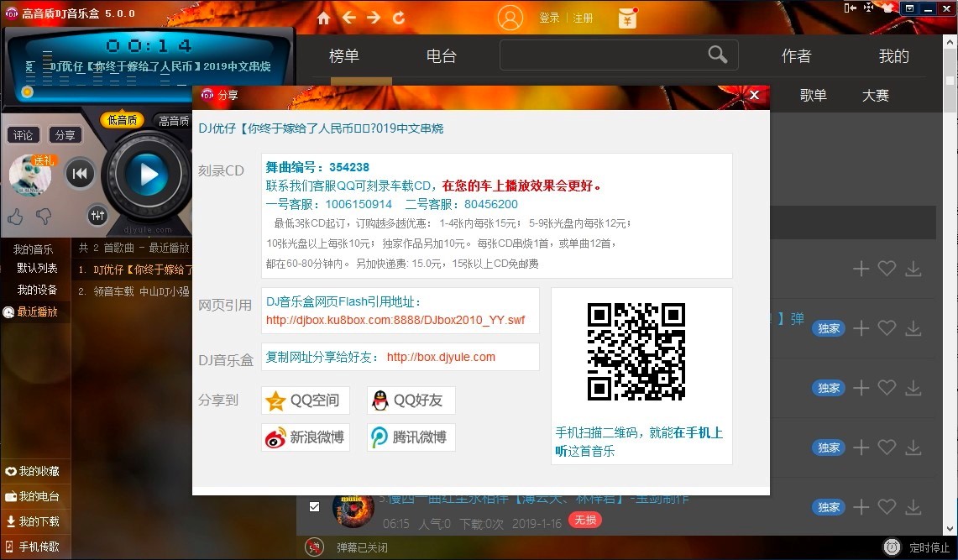The height and width of the screenshot is (560, 958).
Task: Click the plus icon to add song 5
Action: point(861,507)
